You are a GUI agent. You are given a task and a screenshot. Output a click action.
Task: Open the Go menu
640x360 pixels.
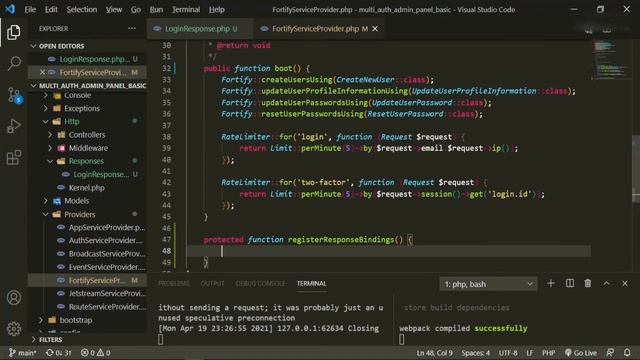[x=136, y=9]
